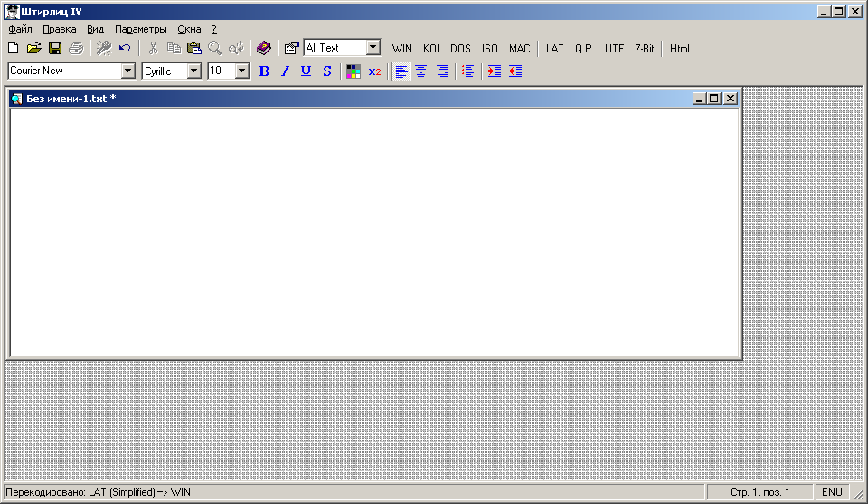Increase indent with red arrow icon
Screen dimensions: 868x504
pos(495,71)
